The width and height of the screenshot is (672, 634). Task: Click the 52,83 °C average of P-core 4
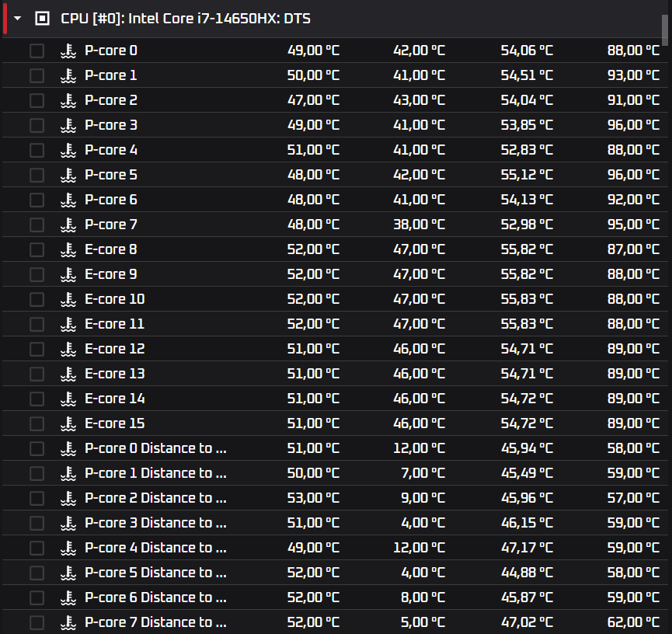pos(527,150)
